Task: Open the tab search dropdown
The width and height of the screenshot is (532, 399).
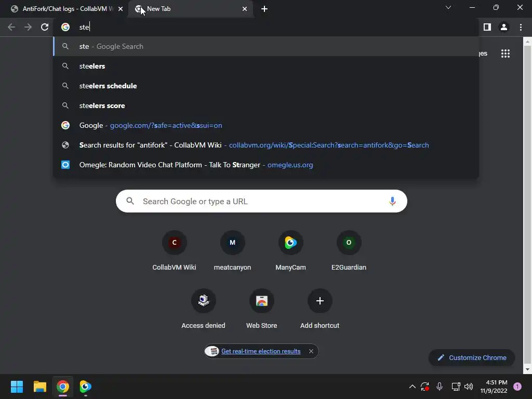Action: click(448, 7)
